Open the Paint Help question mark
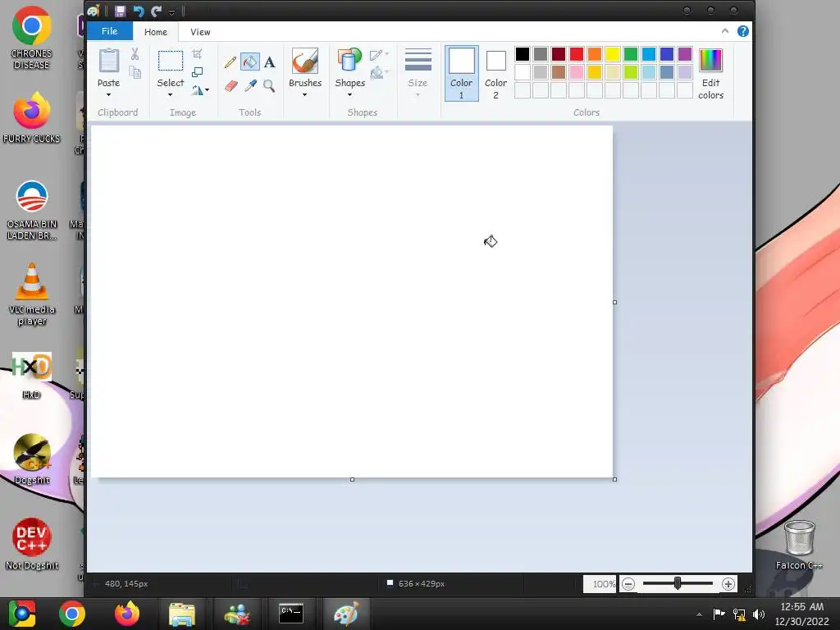The height and width of the screenshot is (630, 840). click(743, 31)
